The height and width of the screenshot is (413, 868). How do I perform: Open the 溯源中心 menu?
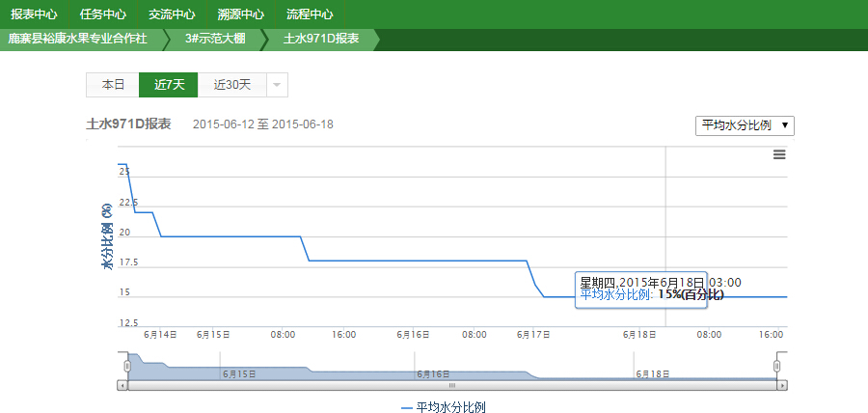click(x=241, y=14)
